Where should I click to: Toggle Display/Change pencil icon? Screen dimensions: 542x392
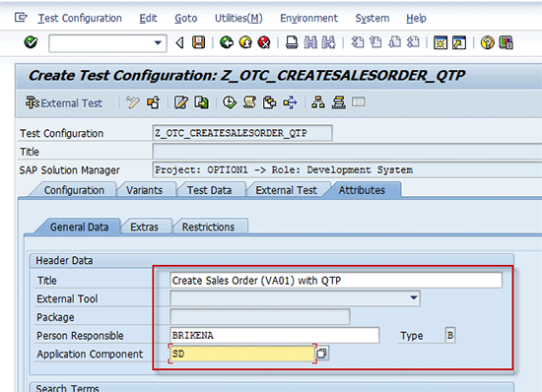click(133, 102)
